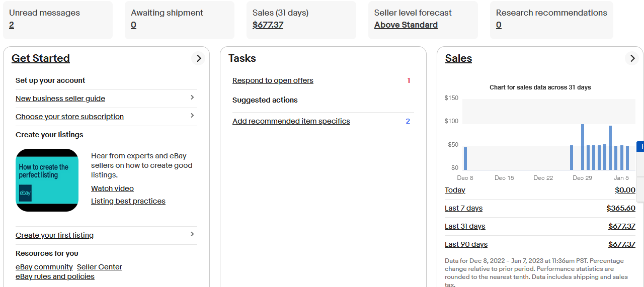Click the Unread messages count 2
Image resolution: width=644 pixels, height=287 pixels.
(x=12, y=25)
